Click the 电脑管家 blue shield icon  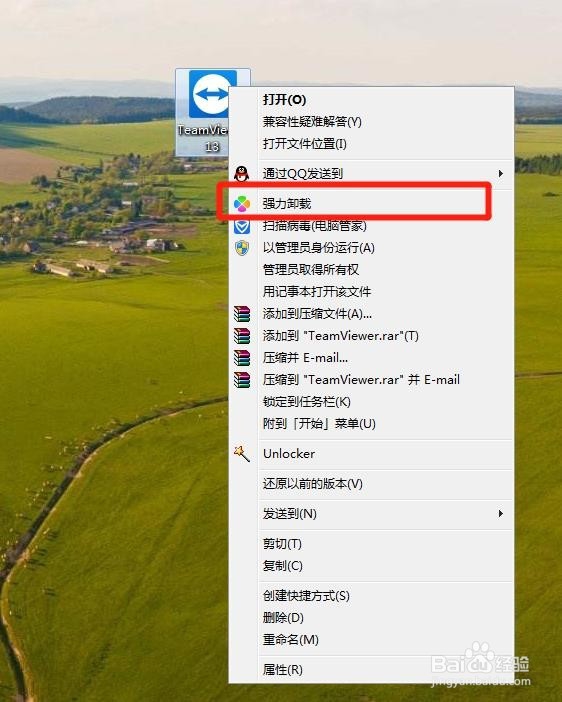pos(242,226)
